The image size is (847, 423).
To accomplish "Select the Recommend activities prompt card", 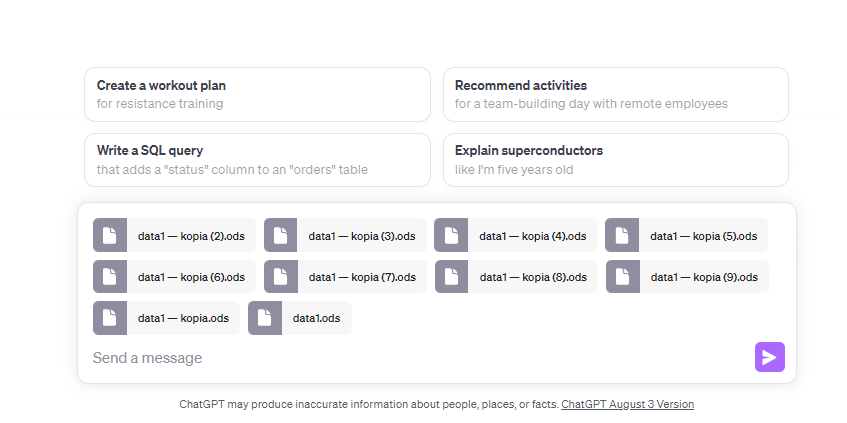I will [615, 94].
